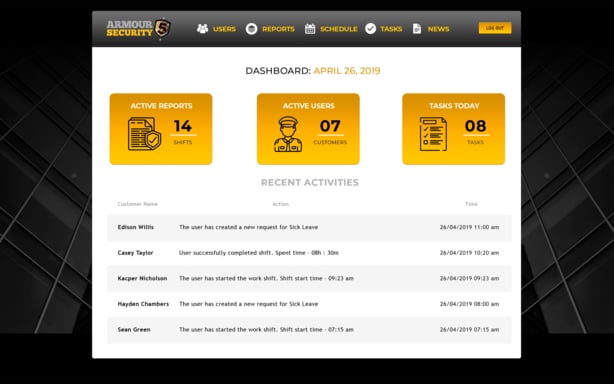The image size is (614, 384).
Task: Click the 26/04/2019 10:20 am timestamp
Action: (469, 253)
